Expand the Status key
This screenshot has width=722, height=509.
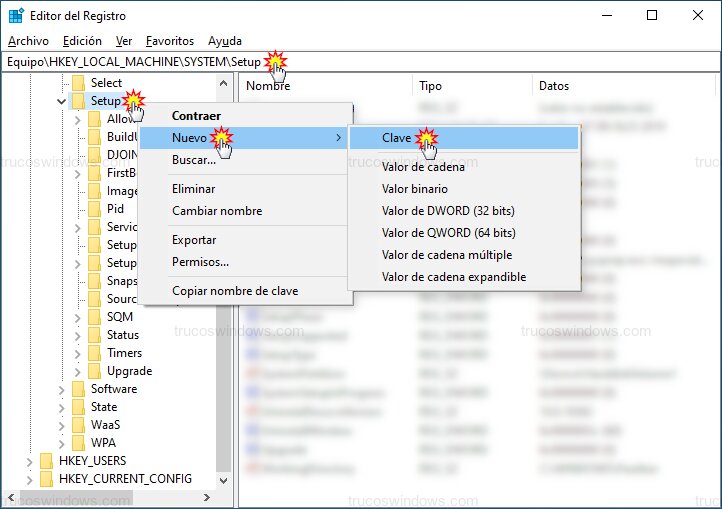click(77, 336)
